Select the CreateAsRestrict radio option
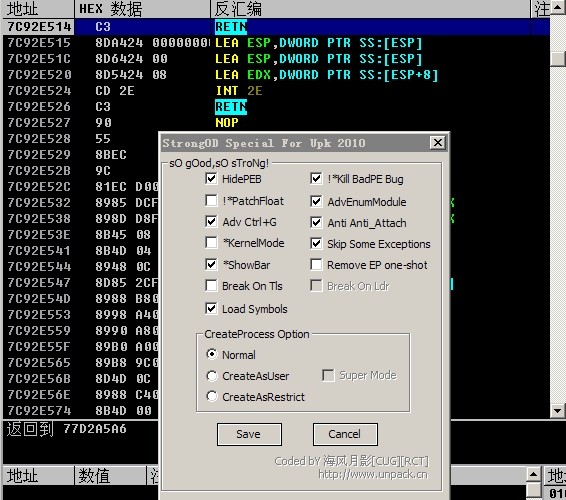 click(x=212, y=397)
